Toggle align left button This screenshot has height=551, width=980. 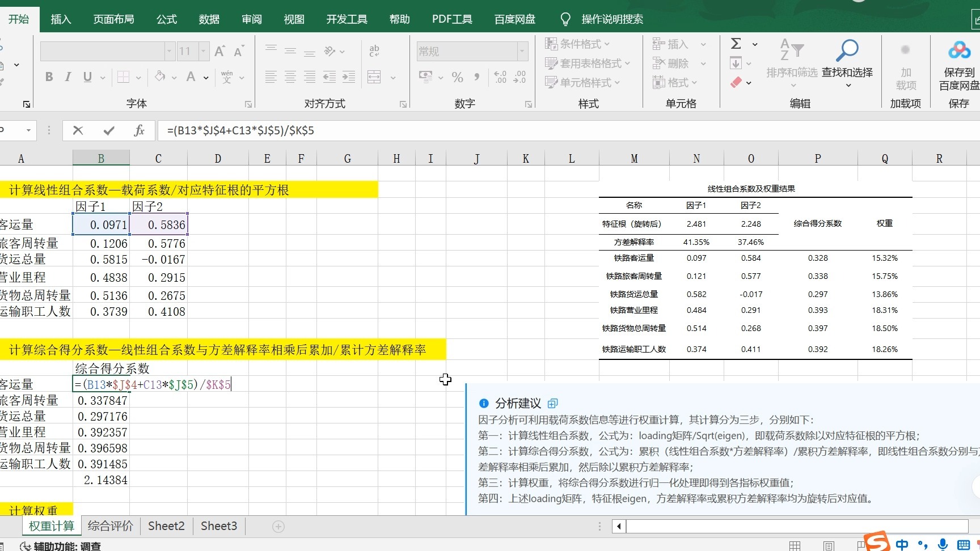tap(271, 77)
